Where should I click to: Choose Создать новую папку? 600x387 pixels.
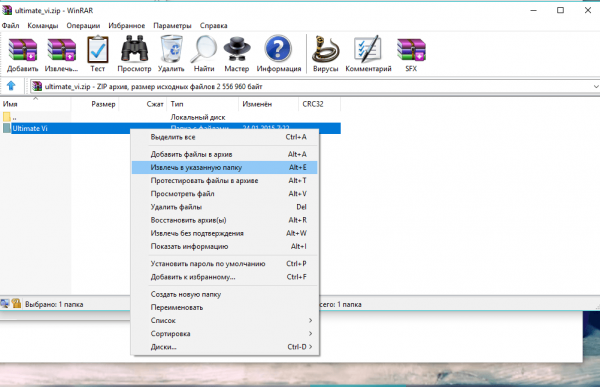225,294
